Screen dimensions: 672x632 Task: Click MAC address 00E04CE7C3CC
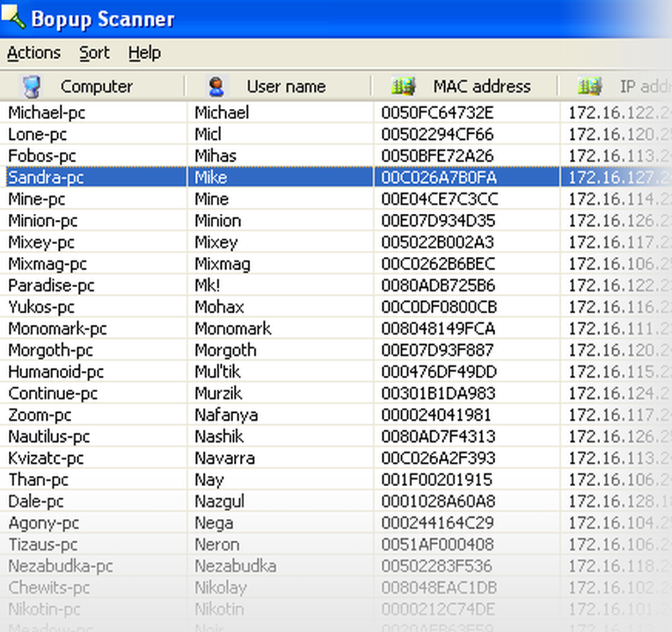pos(439,200)
